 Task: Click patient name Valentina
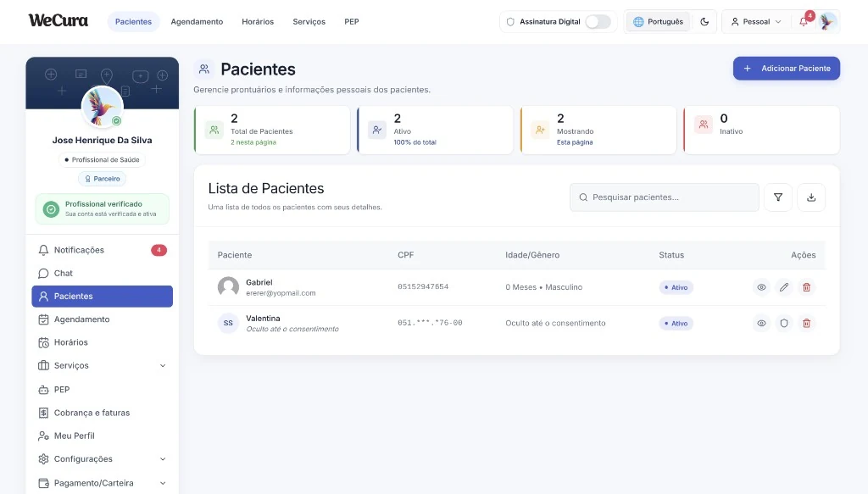(x=263, y=319)
